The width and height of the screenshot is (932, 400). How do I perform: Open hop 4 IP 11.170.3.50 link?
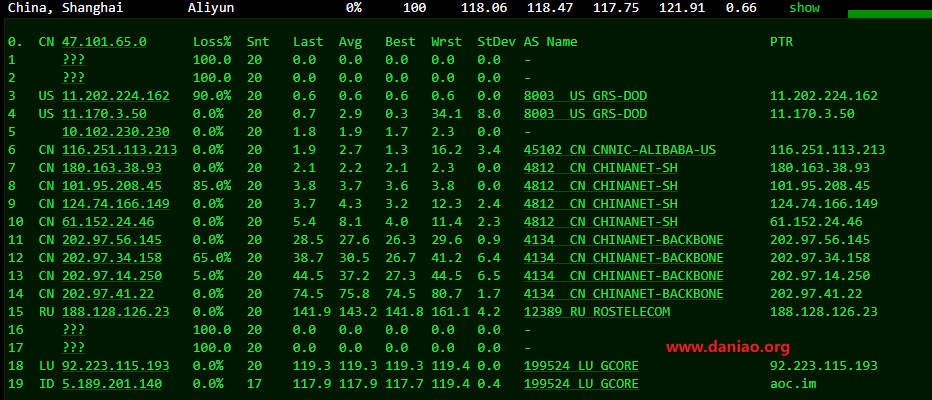coord(104,114)
